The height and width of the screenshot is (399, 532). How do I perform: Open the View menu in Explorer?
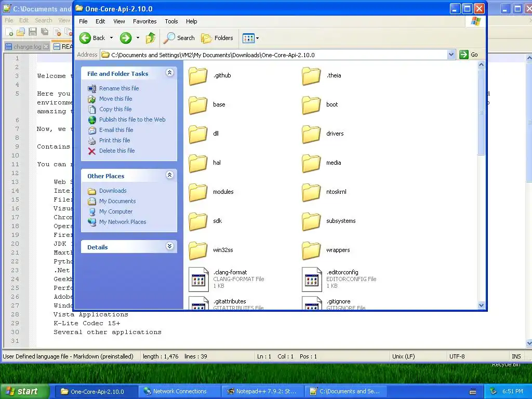pos(119,21)
